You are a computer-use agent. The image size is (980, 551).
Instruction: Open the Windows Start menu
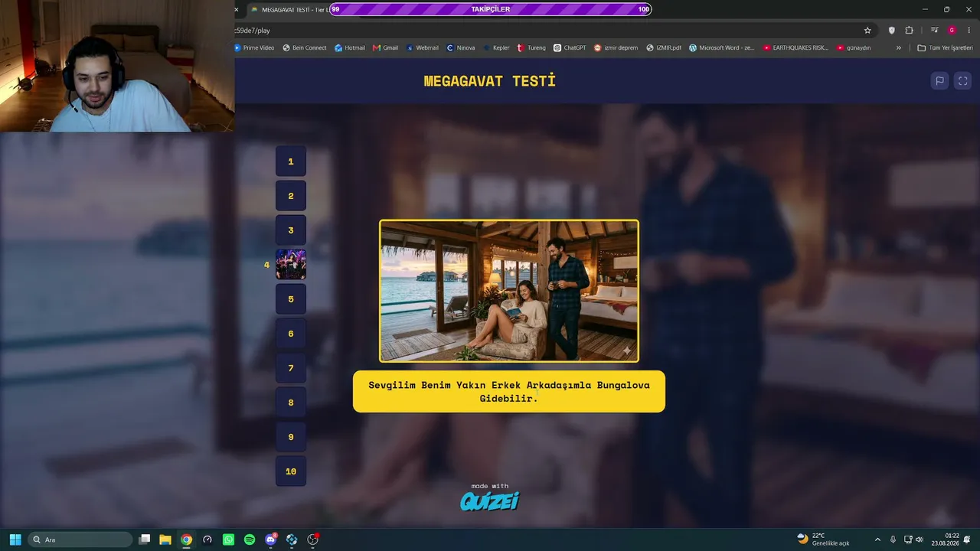click(x=15, y=540)
